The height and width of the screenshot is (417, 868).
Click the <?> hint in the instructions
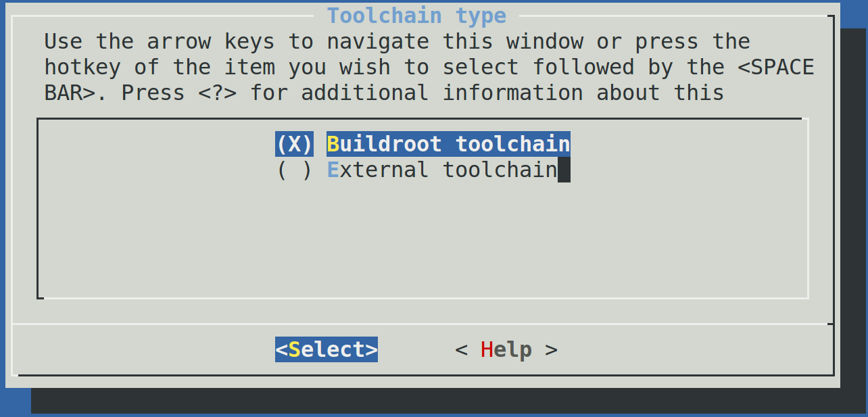pyautogui.click(x=217, y=93)
